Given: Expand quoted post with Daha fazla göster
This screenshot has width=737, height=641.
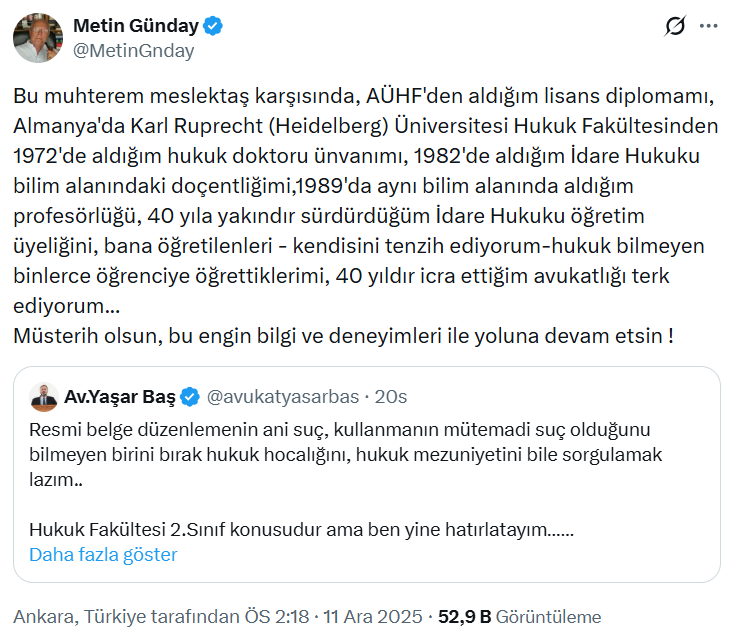Looking at the screenshot, I should [103, 554].
